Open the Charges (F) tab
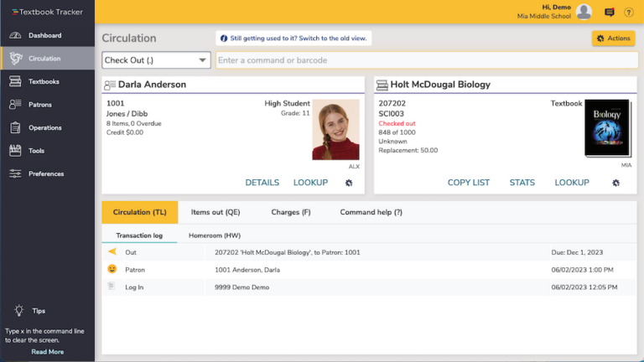Viewport: 644px width, 362px height. pyautogui.click(x=291, y=213)
